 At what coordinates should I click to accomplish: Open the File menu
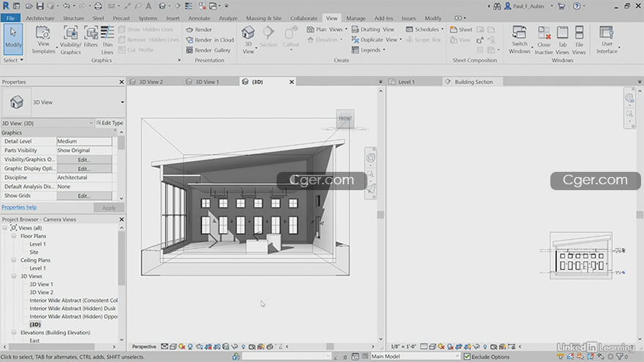(x=10, y=18)
